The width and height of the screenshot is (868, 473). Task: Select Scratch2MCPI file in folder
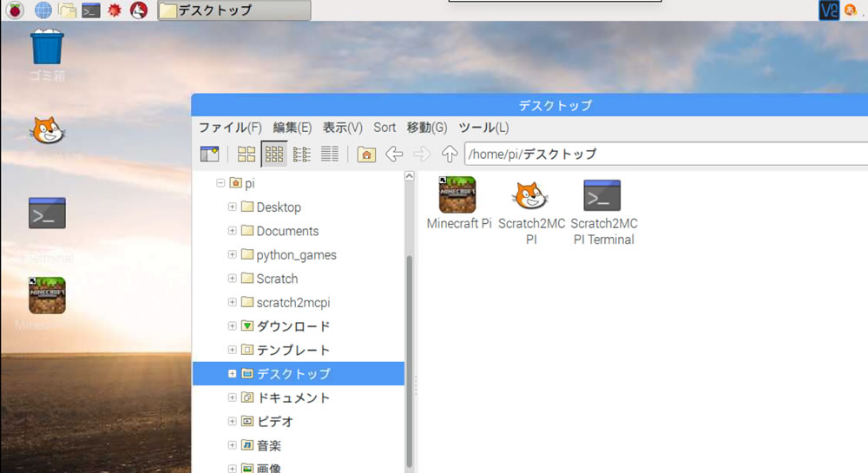click(531, 213)
